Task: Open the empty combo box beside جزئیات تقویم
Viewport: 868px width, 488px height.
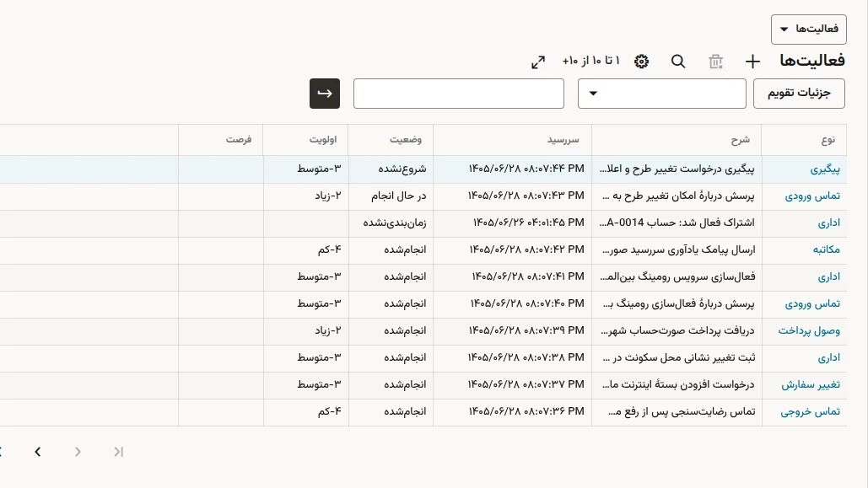Action: pyautogui.click(x=662, y=94)
